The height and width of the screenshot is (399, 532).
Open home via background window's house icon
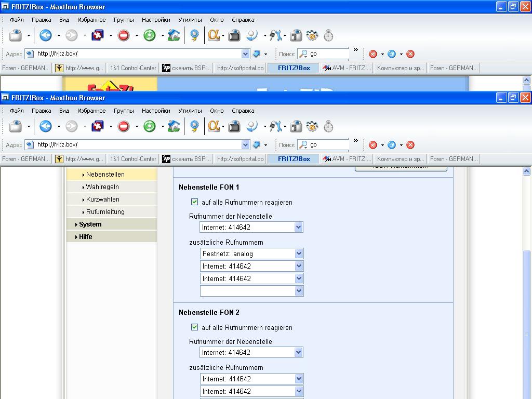click(174, 36)
